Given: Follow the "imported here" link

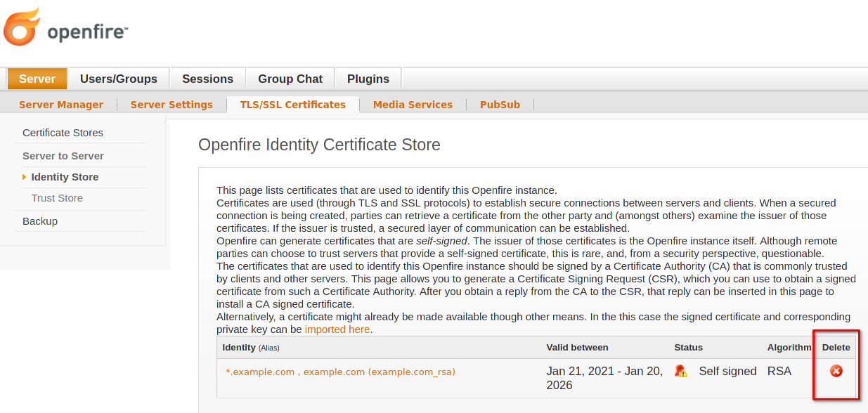Looking at the screenshot, I should point(337,329).
